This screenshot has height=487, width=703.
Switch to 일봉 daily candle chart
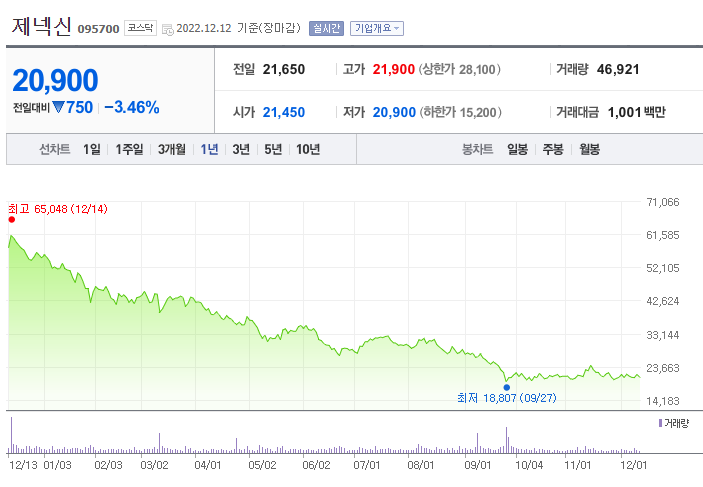pos(517,149)
